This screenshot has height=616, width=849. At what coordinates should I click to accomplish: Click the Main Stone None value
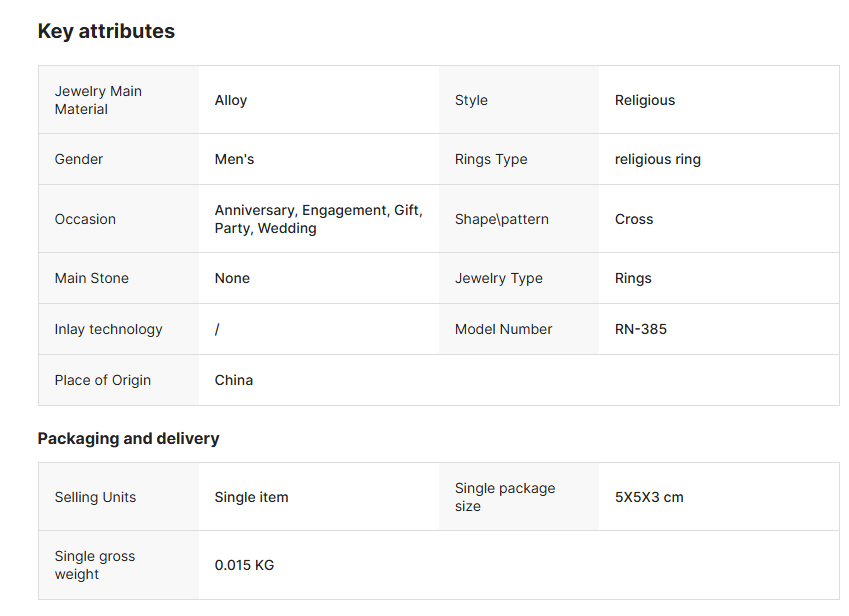coord(232,278)
